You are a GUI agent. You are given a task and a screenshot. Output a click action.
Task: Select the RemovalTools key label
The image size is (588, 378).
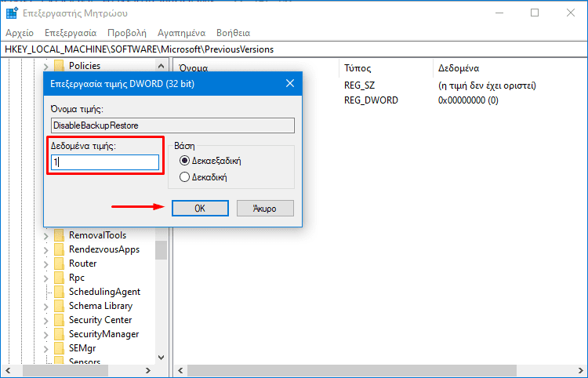(x=97, y=235)
